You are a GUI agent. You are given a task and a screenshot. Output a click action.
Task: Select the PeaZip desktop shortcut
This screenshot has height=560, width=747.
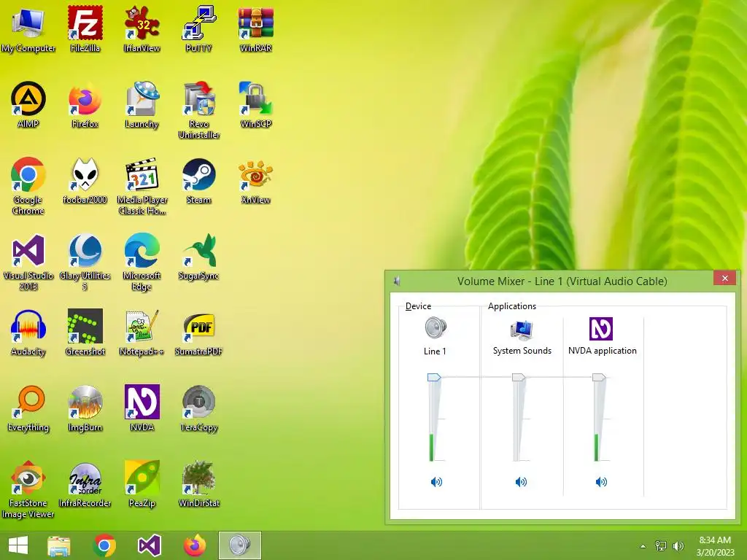pos(142,485)
